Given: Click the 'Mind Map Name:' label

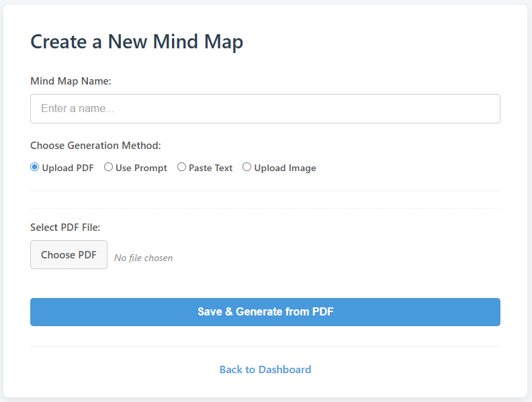Looking at the screenshot, I should (71, 81).
